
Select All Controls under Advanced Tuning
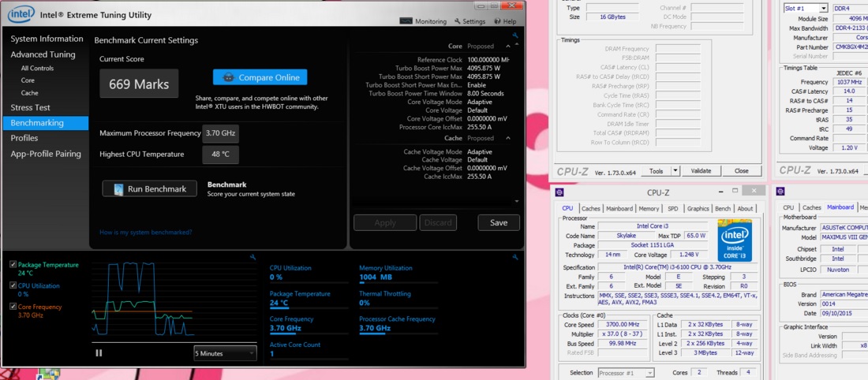[37, 68]
